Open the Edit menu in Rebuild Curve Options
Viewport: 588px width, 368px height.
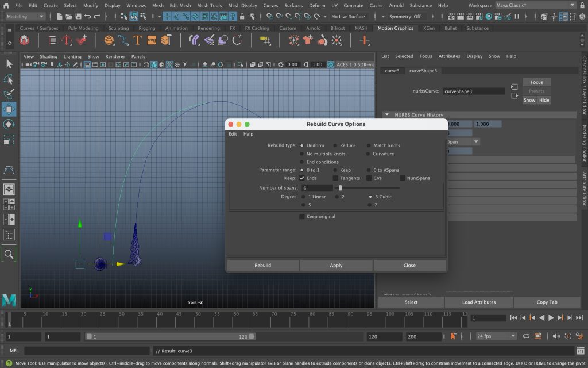pyautogui.click(x=233, y=134)
